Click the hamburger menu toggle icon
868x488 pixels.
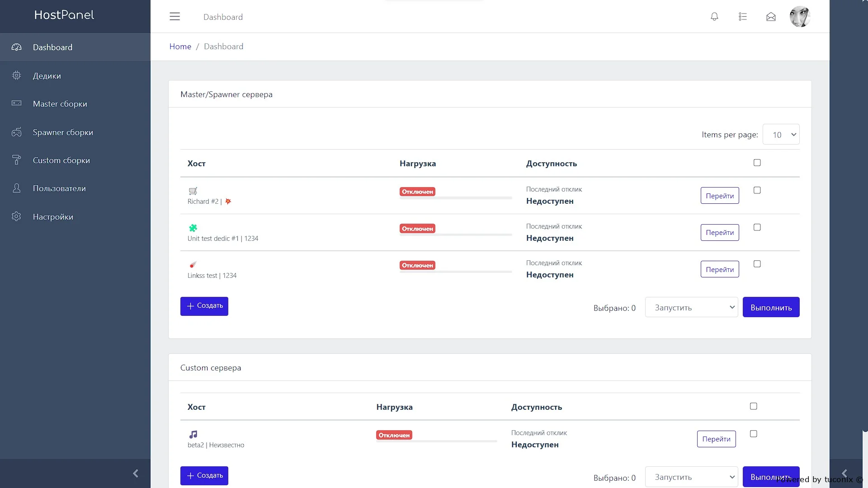tap(175, 17)
